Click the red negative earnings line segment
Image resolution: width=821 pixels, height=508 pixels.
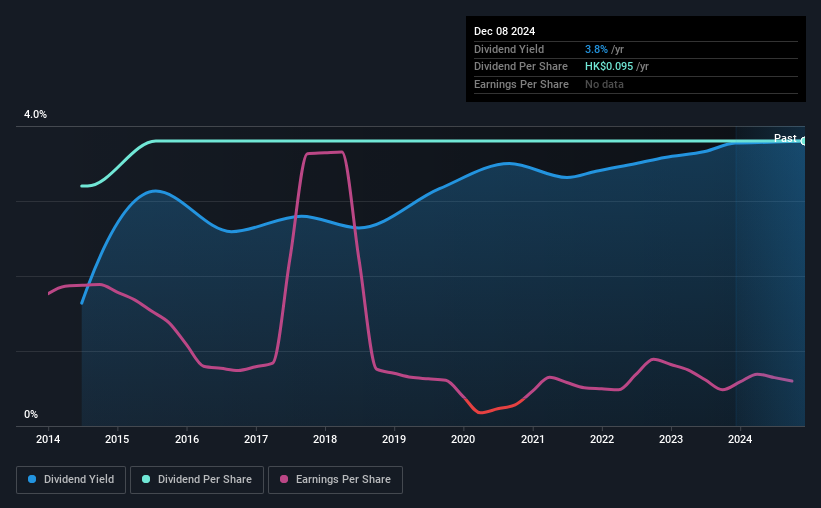pyautogui.click(x=492, y=407)
